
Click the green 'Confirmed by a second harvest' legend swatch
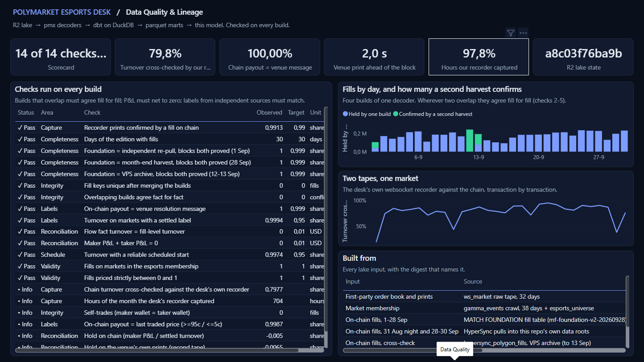click(395, 114)
